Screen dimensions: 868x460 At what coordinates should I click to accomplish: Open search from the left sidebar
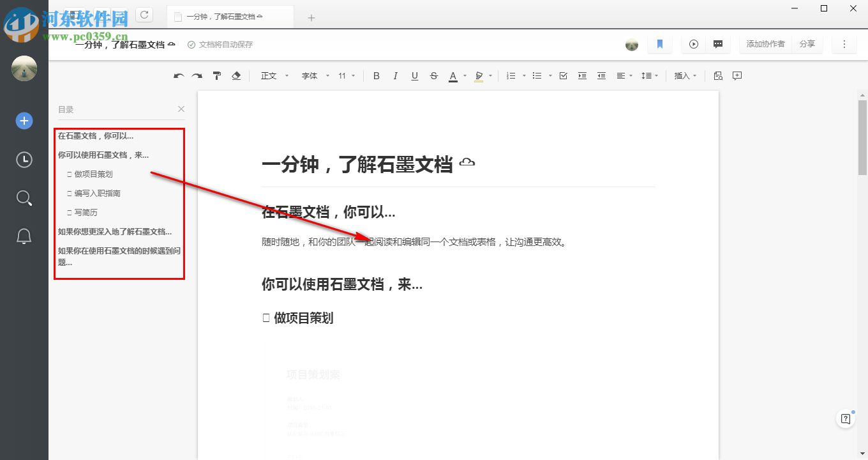coord(24,198)
